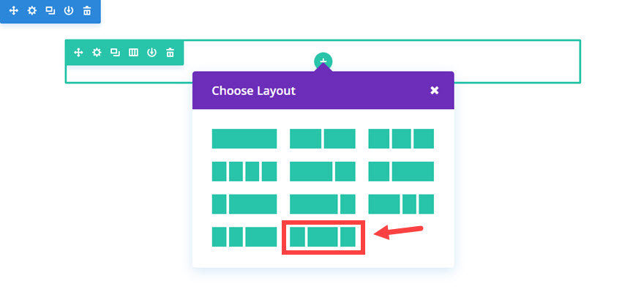The width and height of the screenshot is (644, 303).
Task: Change the row column structure icon
Action: point(133,53)
